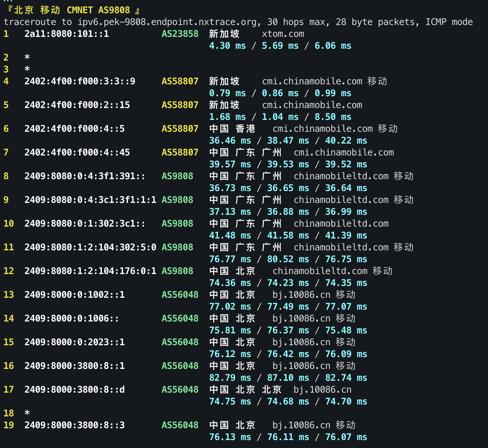Select address 2409:8080:0:1:302:3c1::

[x=85, y=224]
